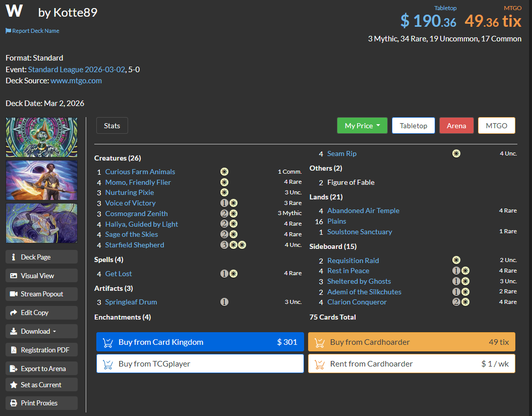532x416 pixels.
Task: Click Set as Current button
Action: click(41, 385)
